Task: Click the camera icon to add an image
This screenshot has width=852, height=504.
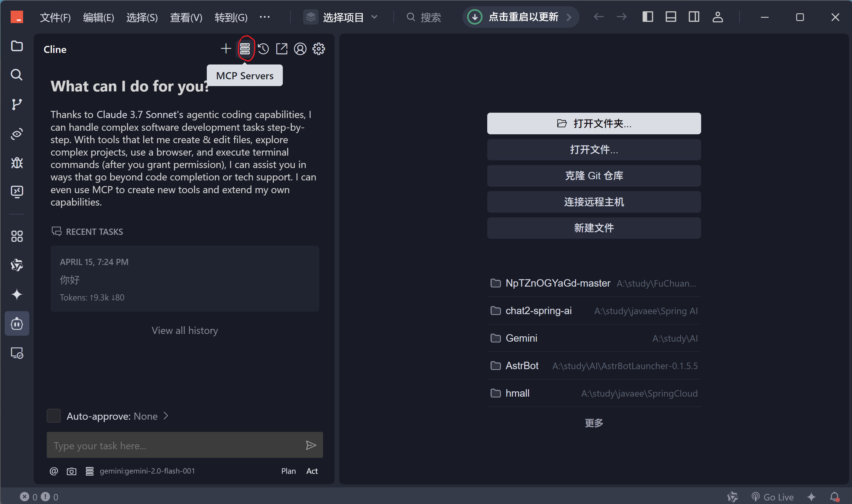Action: pyautogui.click(x=71, y=471)
